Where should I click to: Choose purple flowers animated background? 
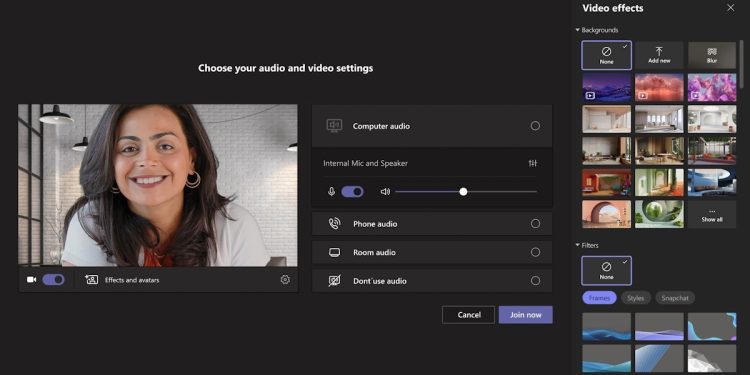(712, 87)
